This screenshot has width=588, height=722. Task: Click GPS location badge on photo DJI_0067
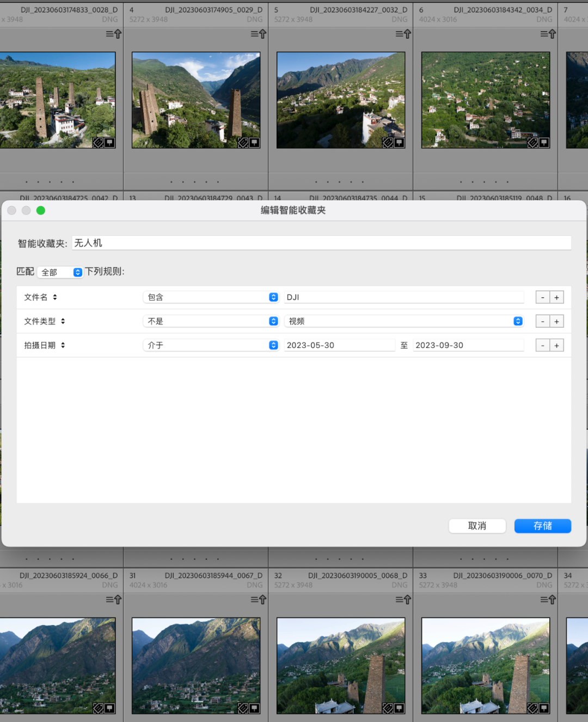click(x=254, y=708)
